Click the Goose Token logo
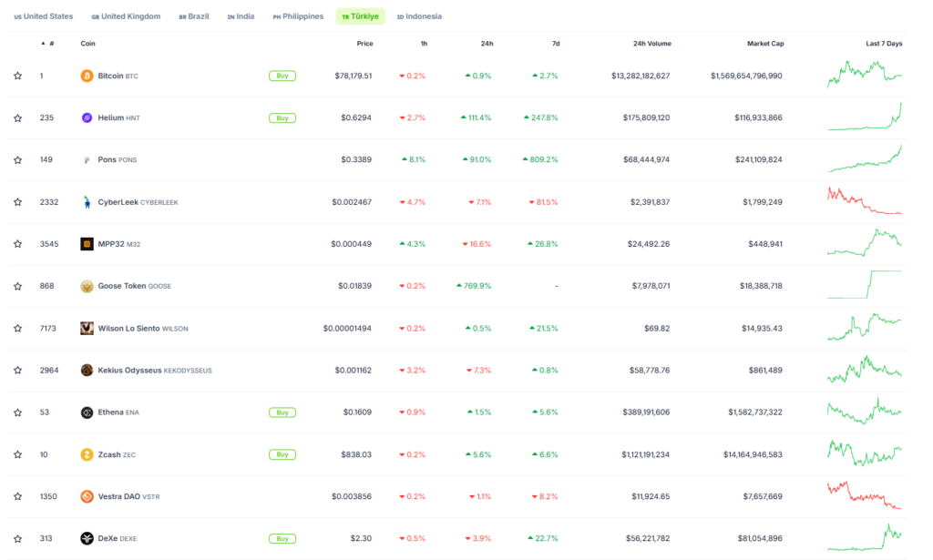 point(87,286)
